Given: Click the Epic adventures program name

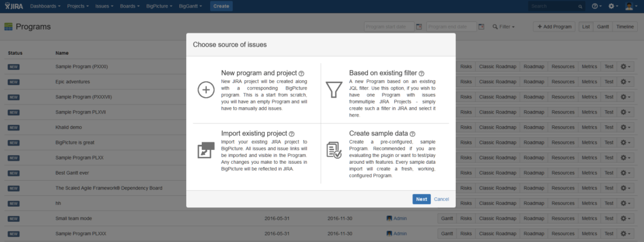Looking at the screenshot, I should click(72, 81).
